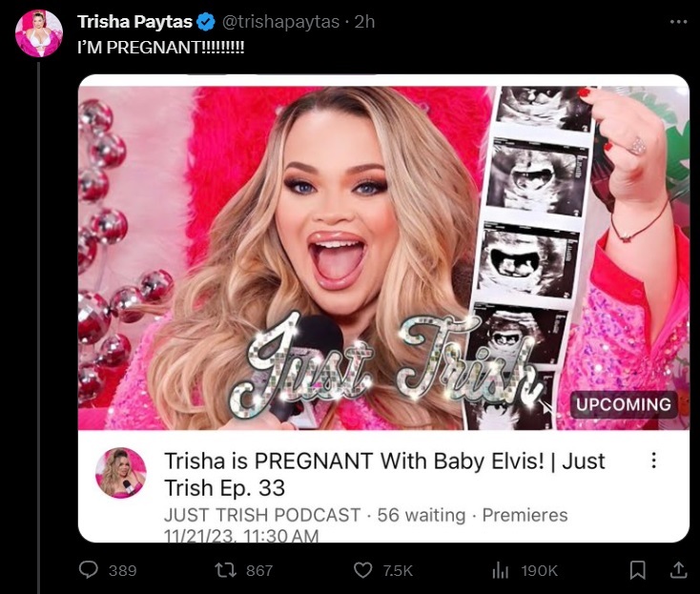The width and height of the screenshot is (700, 594).
Task: Click the Trisha Paytas display name
Action: tap(134, 21)
